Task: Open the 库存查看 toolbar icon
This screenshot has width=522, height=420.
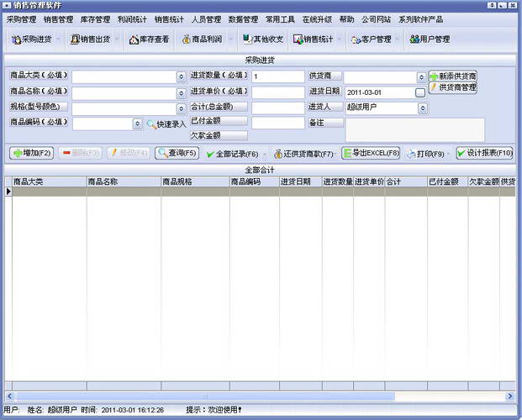Action: pyautogui.click(x=134, y=40)
